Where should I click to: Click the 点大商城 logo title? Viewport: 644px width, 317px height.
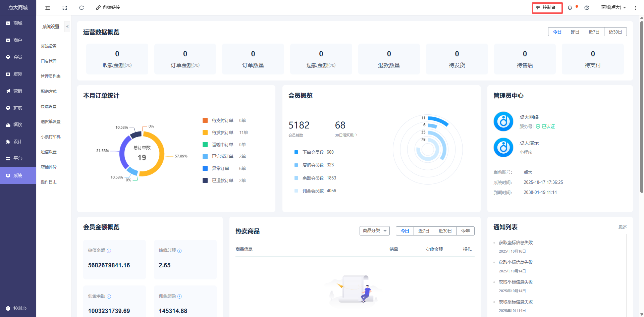[x=18, y=7]
